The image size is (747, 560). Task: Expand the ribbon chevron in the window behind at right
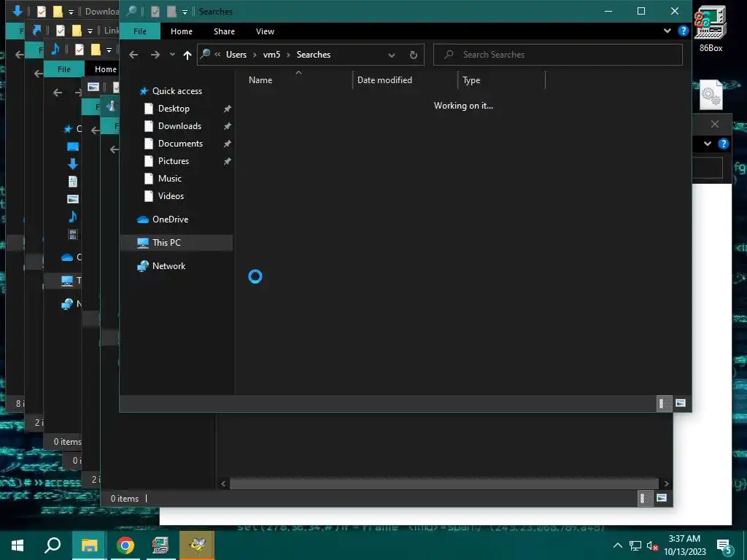(708, 144)
